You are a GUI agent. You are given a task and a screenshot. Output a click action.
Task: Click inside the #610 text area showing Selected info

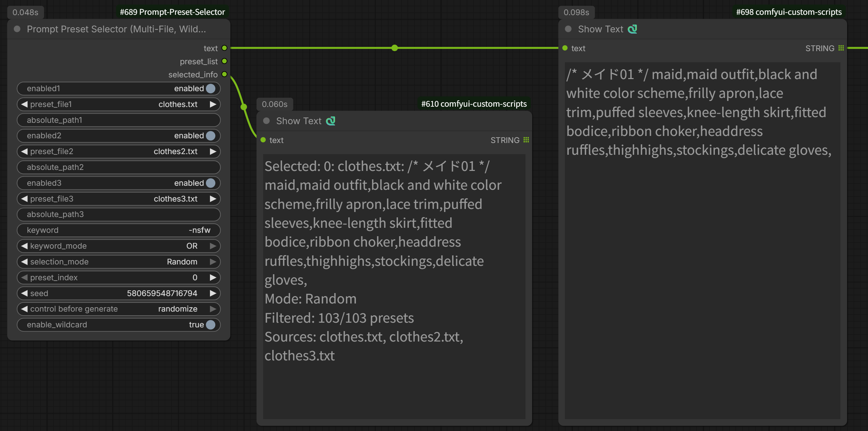point(394,286)
